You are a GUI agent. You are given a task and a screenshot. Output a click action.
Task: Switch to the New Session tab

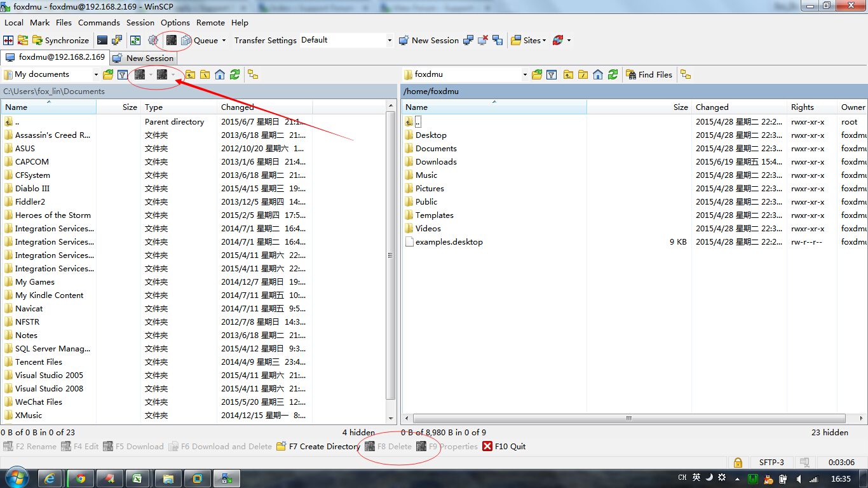(144, 58)
